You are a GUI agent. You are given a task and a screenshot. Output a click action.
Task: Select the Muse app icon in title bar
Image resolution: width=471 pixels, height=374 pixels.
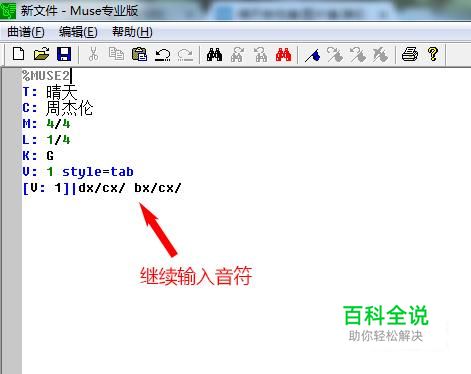8,10
